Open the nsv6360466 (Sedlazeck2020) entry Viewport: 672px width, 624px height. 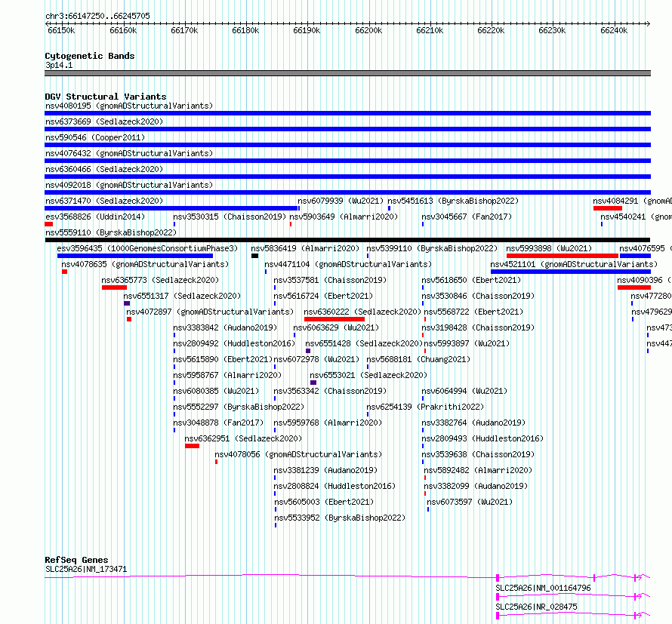click(104, 169)
